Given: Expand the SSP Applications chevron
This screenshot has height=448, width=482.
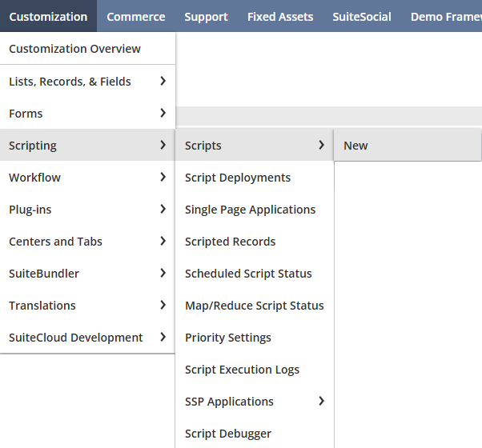Looking at the screenshot, I should (x=322, y=401).
